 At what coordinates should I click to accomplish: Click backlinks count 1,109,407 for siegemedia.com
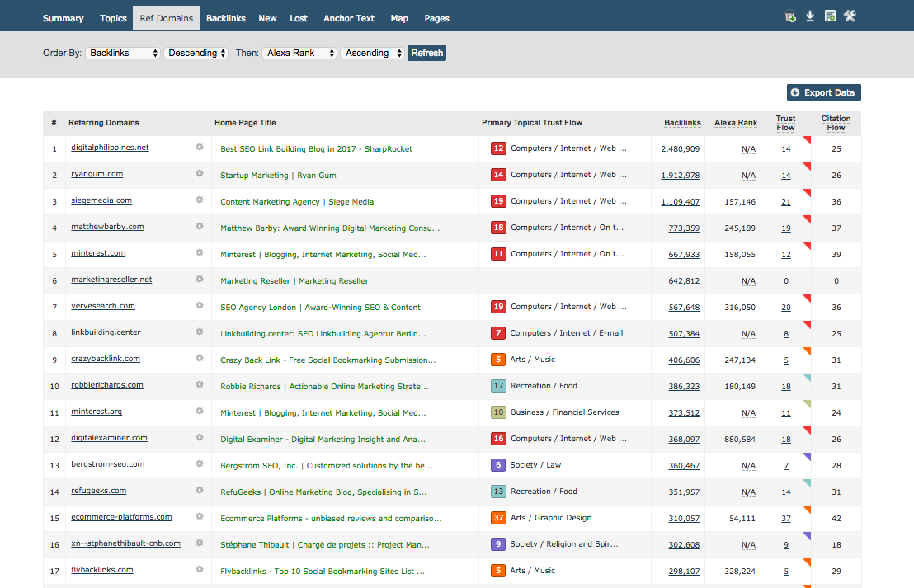coord(681,202)
